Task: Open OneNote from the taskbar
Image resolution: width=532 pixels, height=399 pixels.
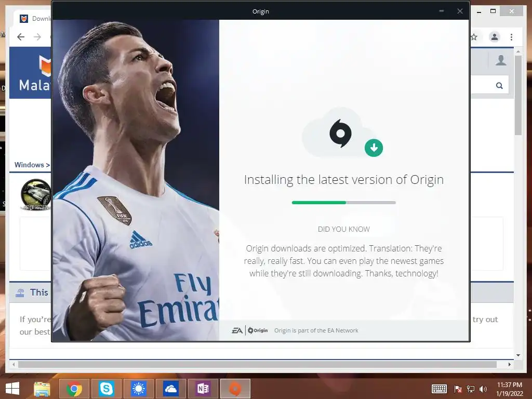Action: 203,389
